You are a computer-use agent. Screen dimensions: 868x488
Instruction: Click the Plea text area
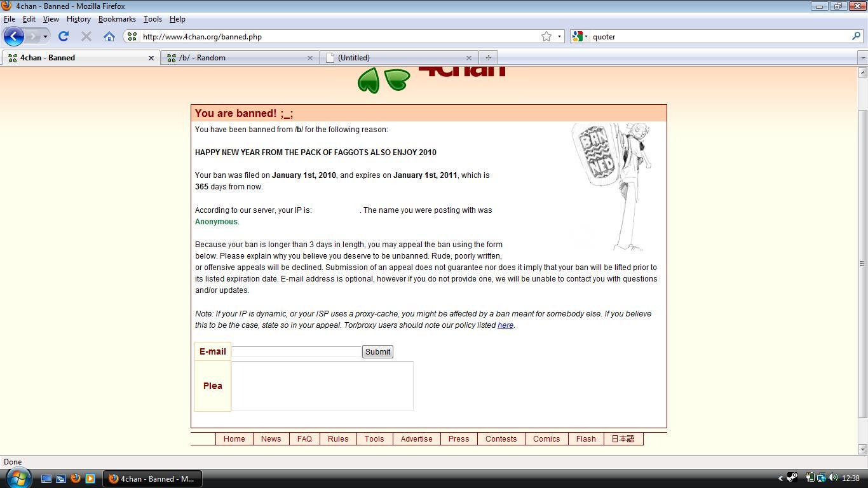[322, 386]
